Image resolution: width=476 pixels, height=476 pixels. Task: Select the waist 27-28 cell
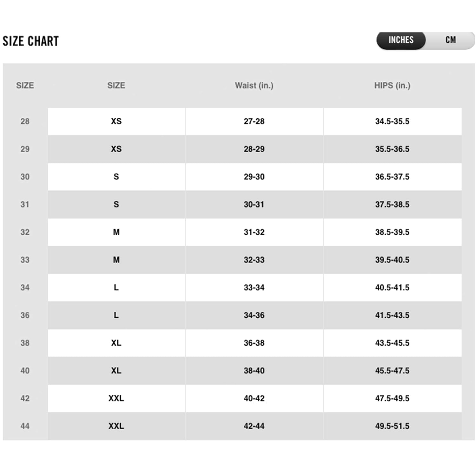254,121
